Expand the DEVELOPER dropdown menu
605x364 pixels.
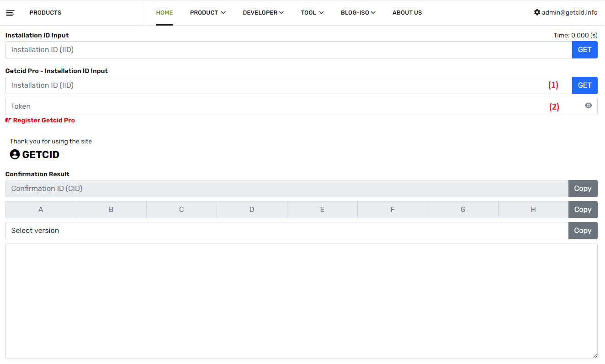pos(263,13)
